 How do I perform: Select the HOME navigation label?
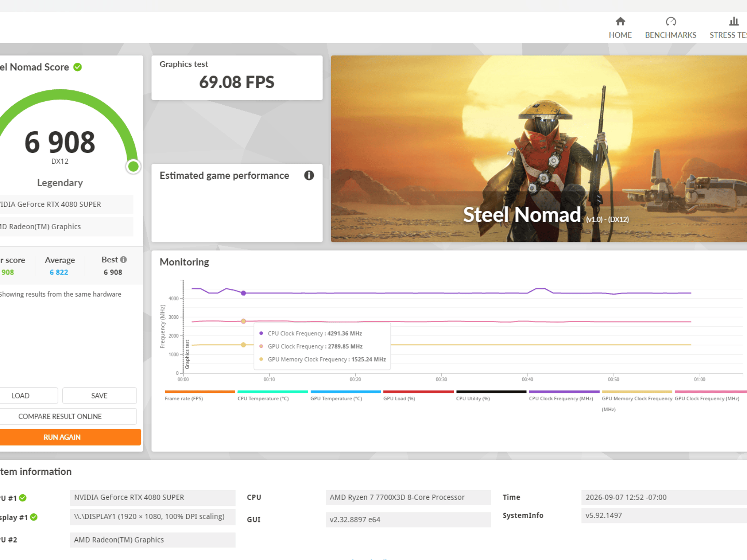point(620,35)
